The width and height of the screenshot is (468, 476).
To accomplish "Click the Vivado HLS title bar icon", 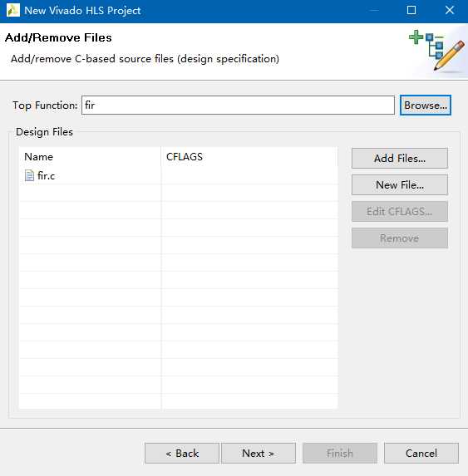I will (x=12, y=10).
